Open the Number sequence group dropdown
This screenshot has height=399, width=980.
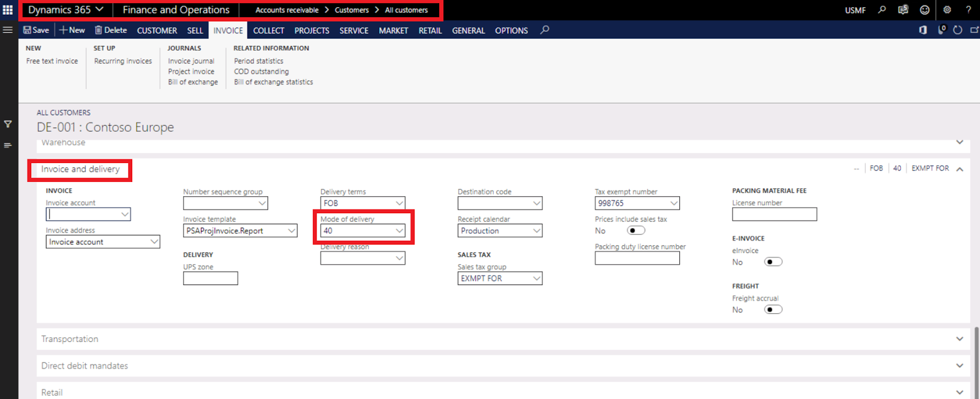[x=262, y=203]
